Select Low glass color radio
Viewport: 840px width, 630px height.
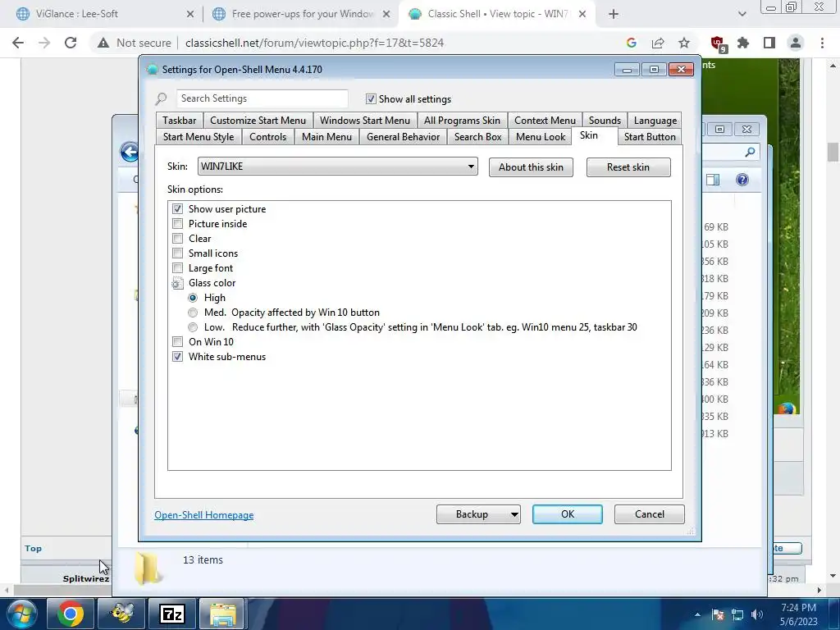click(193, 326)
